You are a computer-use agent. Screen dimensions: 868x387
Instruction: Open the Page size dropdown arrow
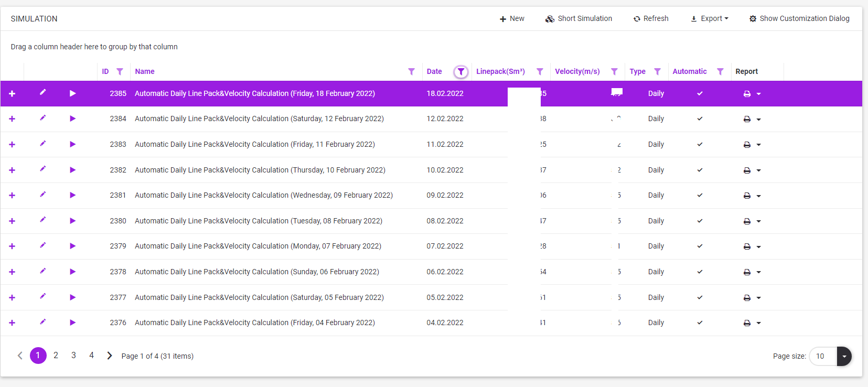coord(844,356)
